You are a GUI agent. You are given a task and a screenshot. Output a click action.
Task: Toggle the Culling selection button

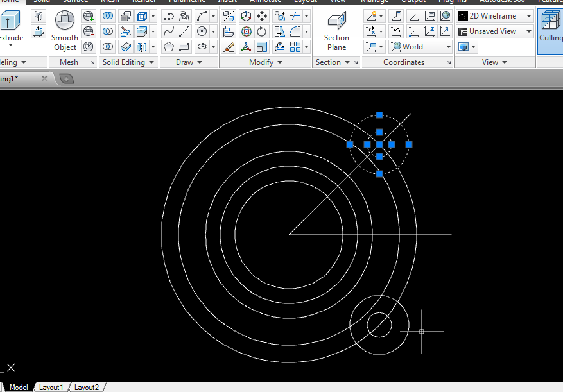[x=551, y=31]
